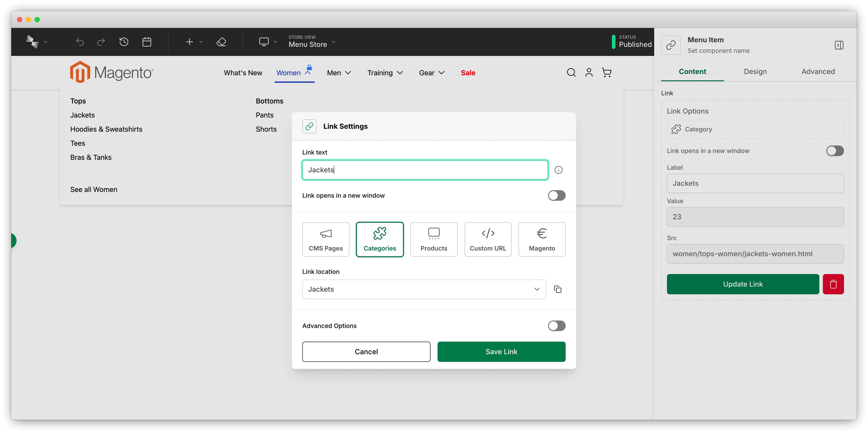The width and height of the screenshot is (868, 431).
Task: Click the undo arrow icon
Action: [x=80, y=42]
